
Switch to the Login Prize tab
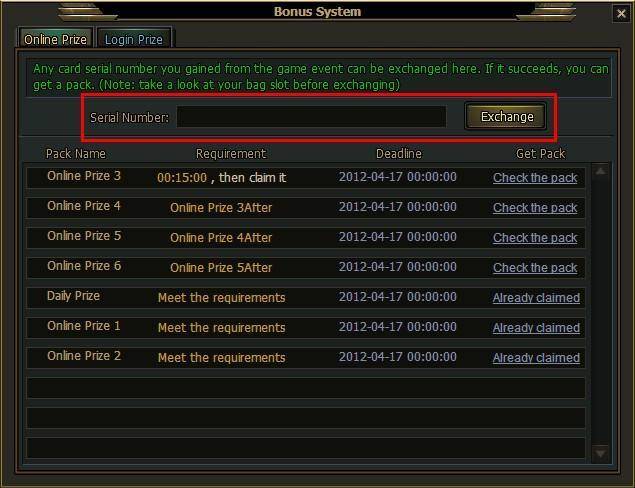click(134, 39)
